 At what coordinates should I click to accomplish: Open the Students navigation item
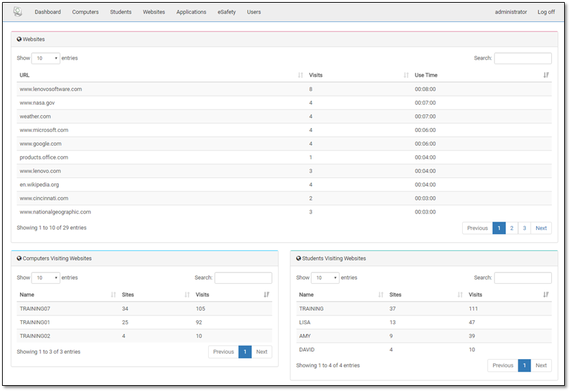click(120, 12)
